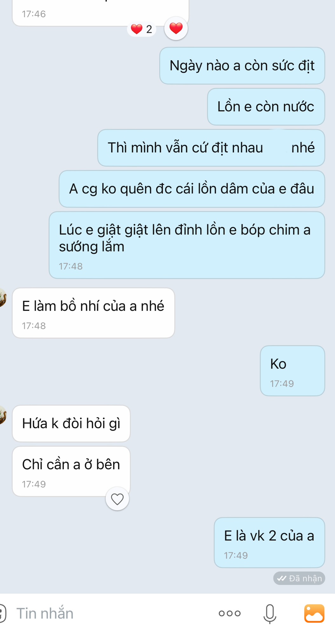Select the 'E làm bồ nhí của a nhé' message
This screenshot has height=644, width=335.
(93, 313)
